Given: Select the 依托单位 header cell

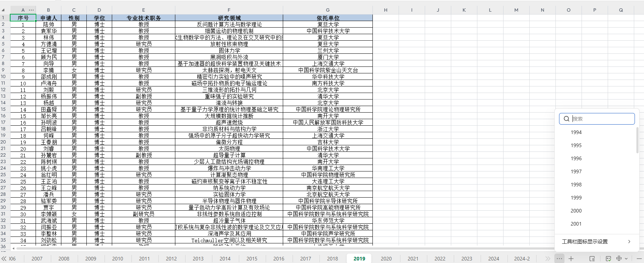Looking at the screenshot, I should (328, 18).
